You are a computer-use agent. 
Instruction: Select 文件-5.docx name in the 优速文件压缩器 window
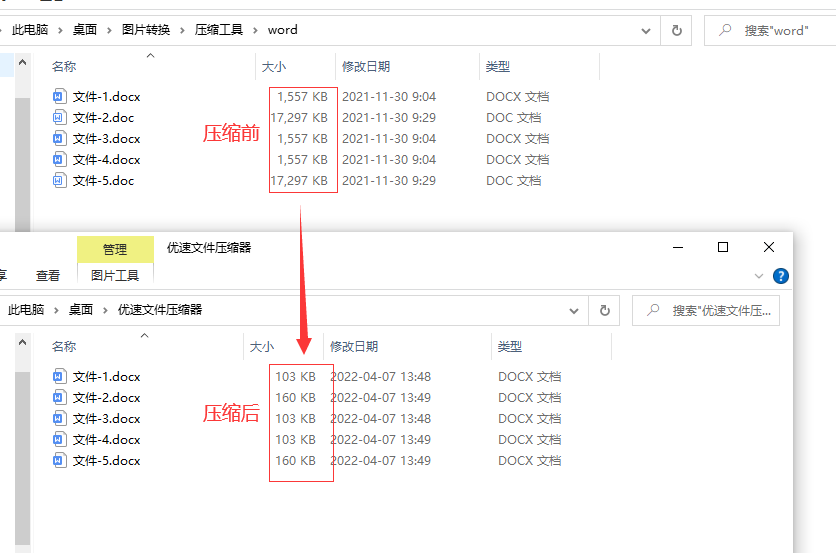pos(107,460)
